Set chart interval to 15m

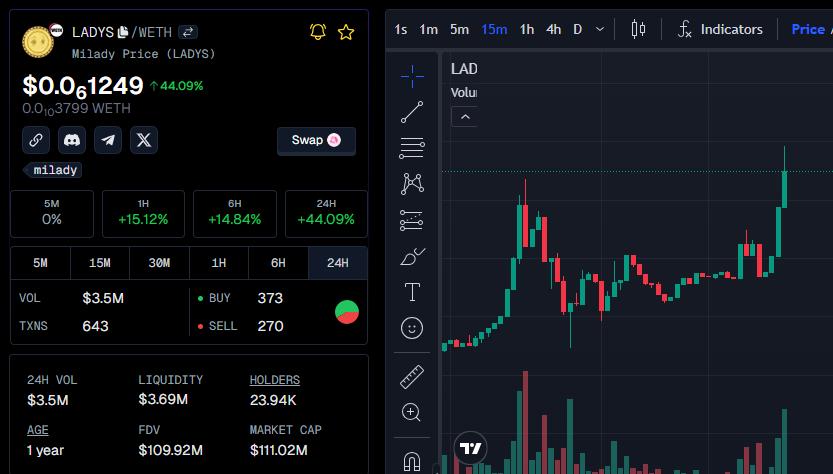pyautogui.click(x=494, y=29)
